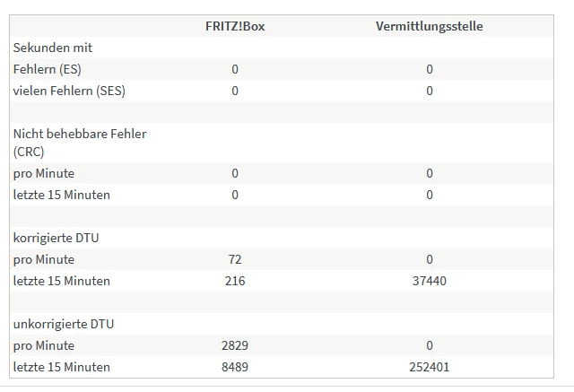Click the value 72 for korrigierte DTU
Screen dimensions: 574x392
point(235,259)
